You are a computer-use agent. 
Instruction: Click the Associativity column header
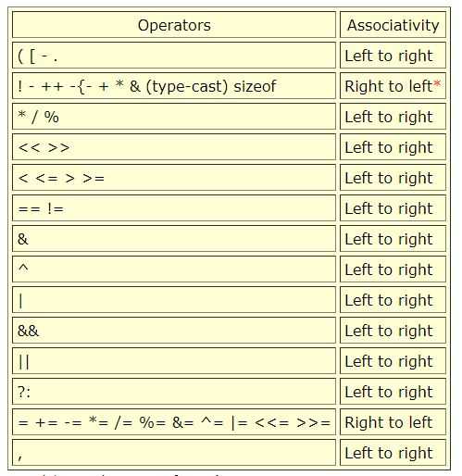393,25
